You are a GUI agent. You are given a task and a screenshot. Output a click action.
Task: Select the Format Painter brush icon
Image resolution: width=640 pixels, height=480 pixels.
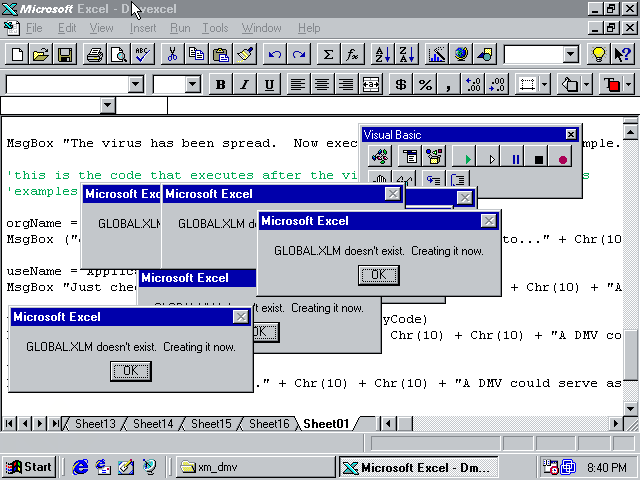point(245,54)
